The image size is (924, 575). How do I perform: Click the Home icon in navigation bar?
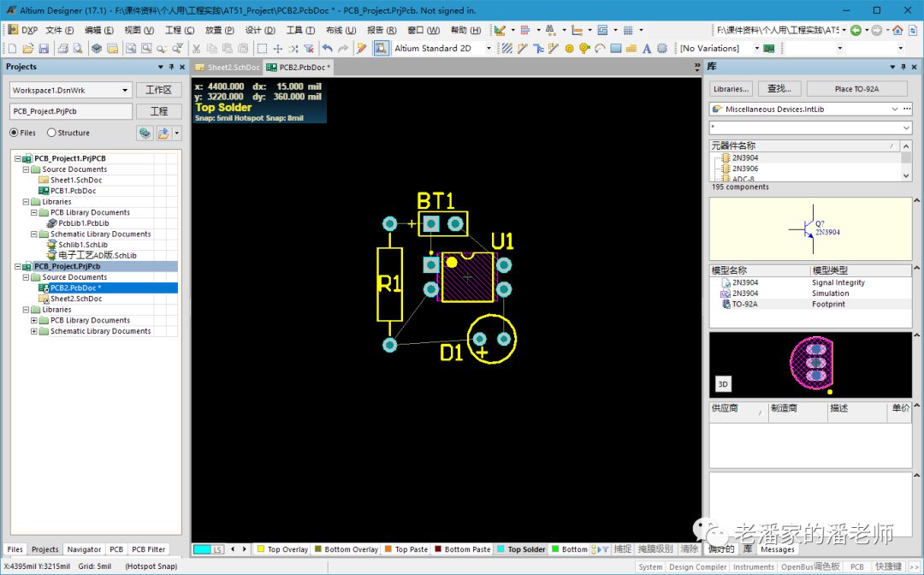coord(897,30)
